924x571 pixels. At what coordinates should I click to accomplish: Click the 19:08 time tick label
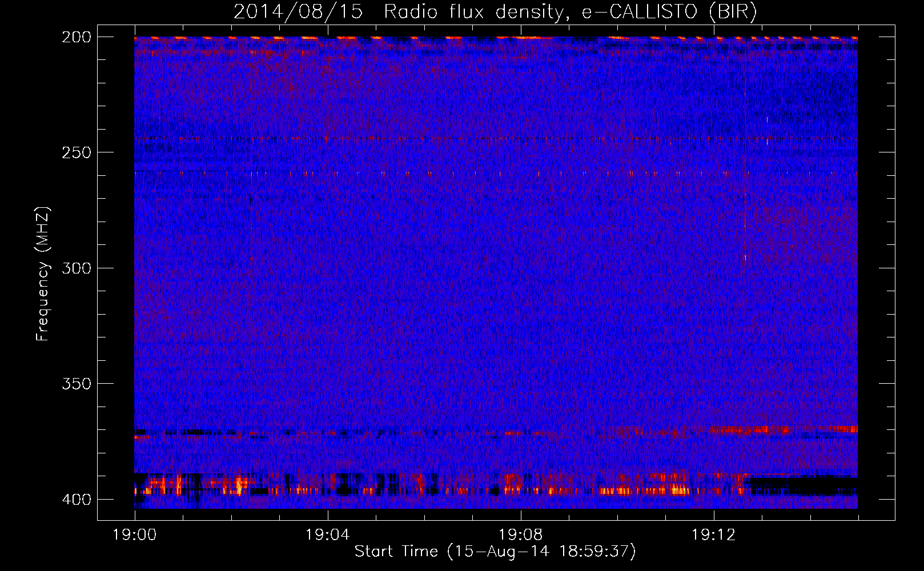[520, 535]
